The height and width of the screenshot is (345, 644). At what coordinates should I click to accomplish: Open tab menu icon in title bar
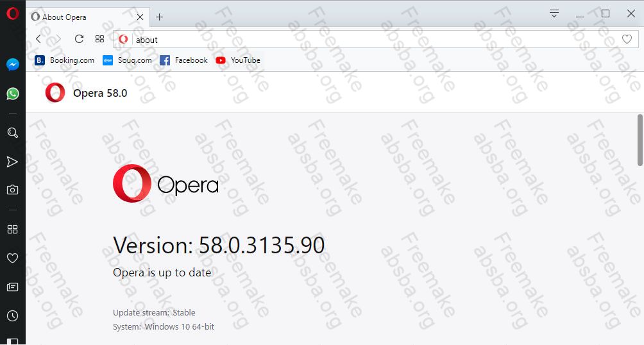tap(554, 13)
